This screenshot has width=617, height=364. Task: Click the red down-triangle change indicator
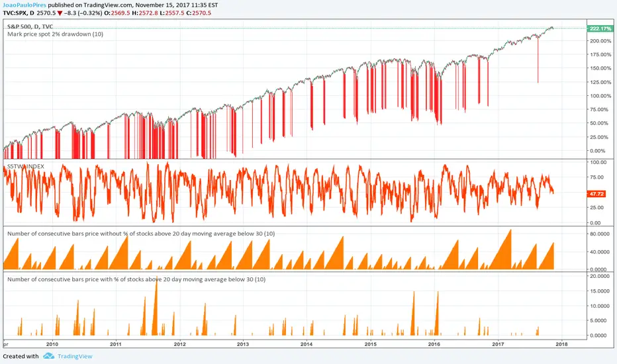(x=60, y=13)
